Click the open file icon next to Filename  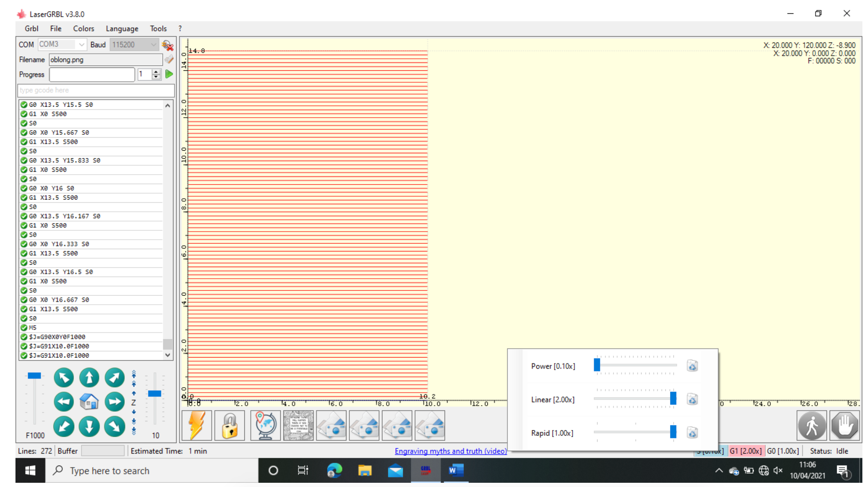169,59
